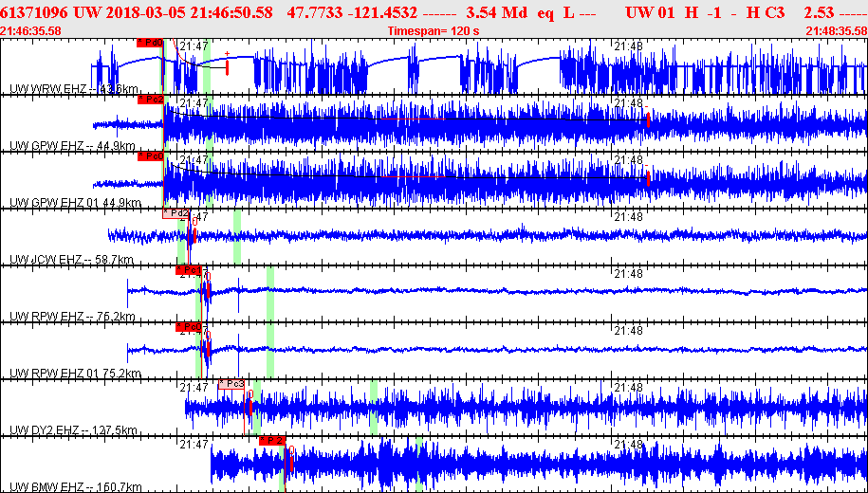Click the red coda end marker on GPW EHZ trace
The image size is (868, 493).
click(x=648, y=119)
